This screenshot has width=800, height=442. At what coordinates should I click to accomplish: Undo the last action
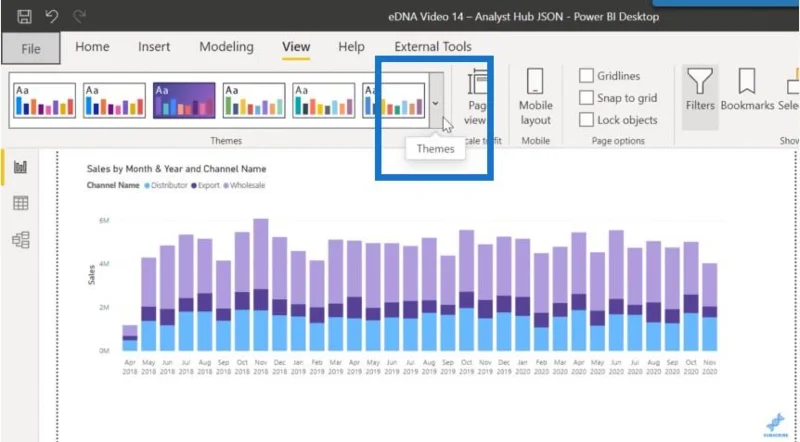click(52, 16)
